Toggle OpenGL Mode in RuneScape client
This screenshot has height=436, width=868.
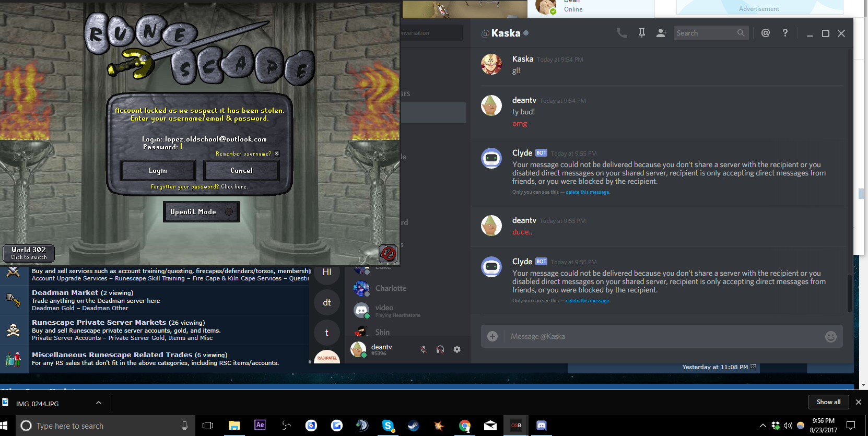(x=201, y=211)
